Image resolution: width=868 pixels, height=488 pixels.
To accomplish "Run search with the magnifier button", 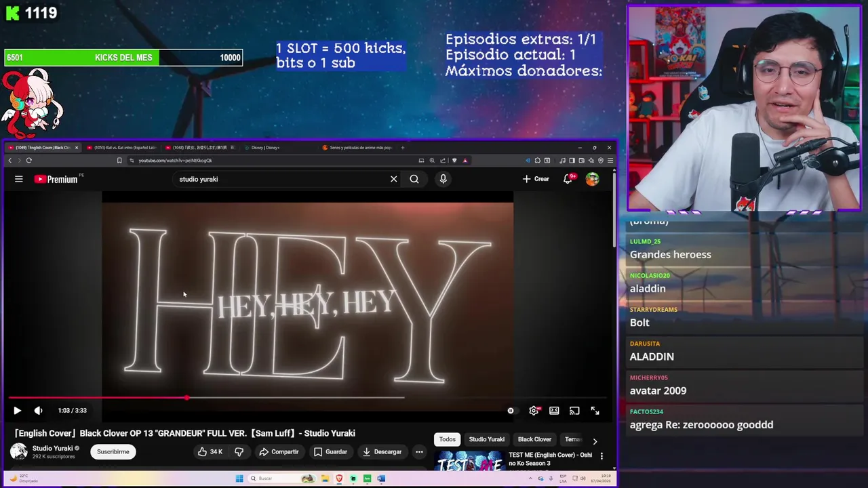I will (x=414, y=179).
